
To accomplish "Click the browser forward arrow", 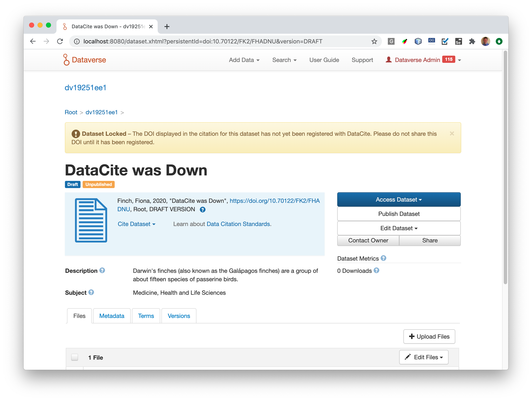I will tap(46, 41).
